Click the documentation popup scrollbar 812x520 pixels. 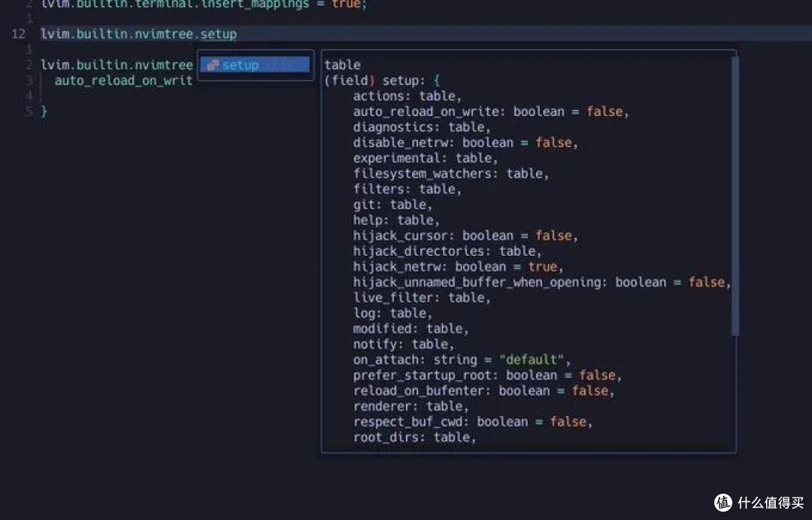coord(735,196)
